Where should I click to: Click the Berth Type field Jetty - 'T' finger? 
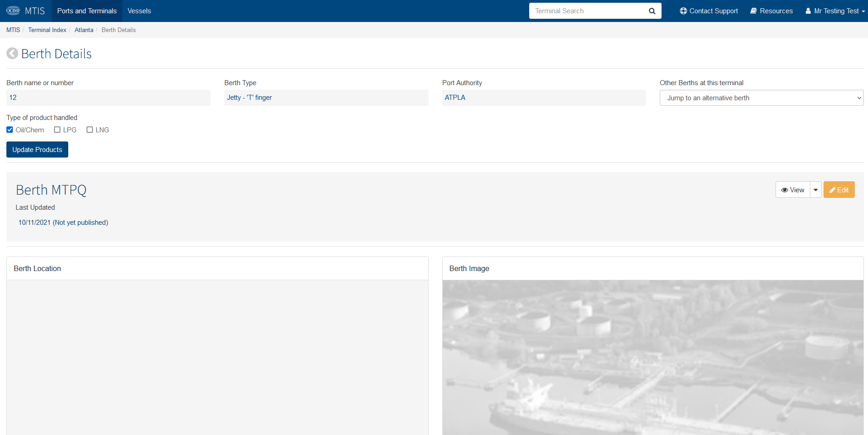[326, 98]
